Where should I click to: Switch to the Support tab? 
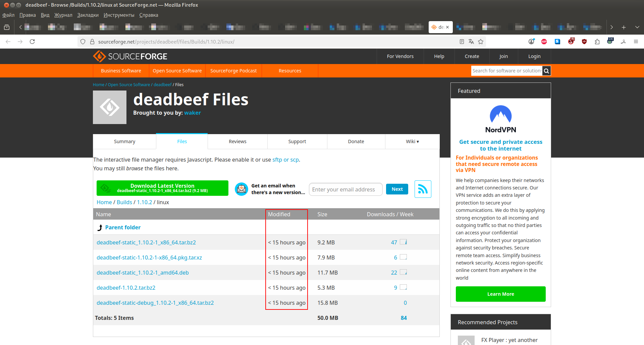(297, 141)
